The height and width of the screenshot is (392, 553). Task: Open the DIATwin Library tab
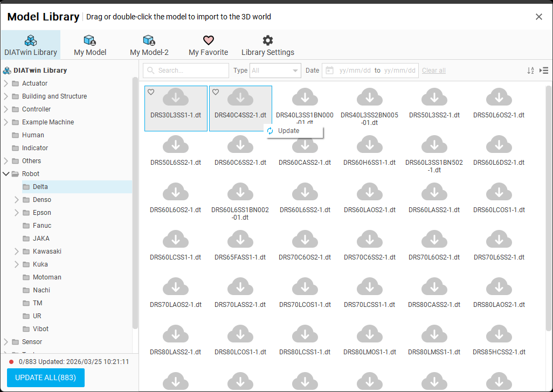31,45
